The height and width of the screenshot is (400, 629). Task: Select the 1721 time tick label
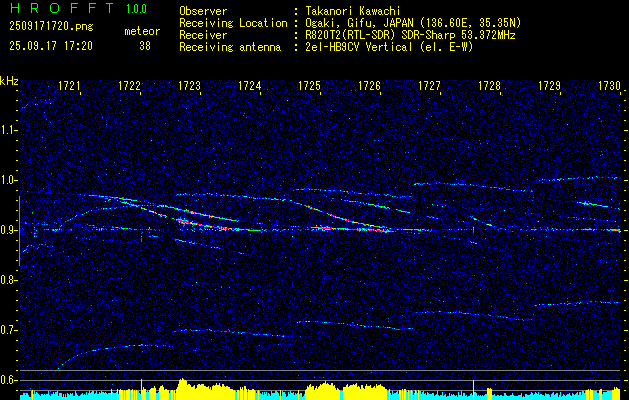69,87
